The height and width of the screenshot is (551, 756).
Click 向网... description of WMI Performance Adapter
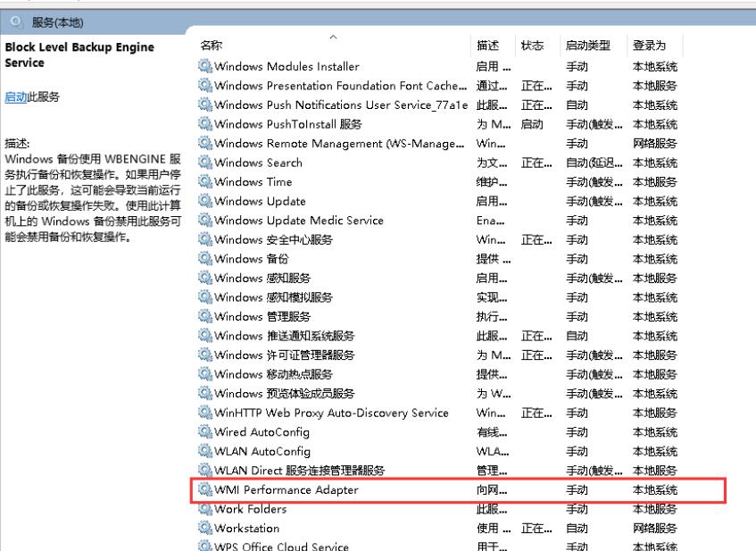(492, 489)
